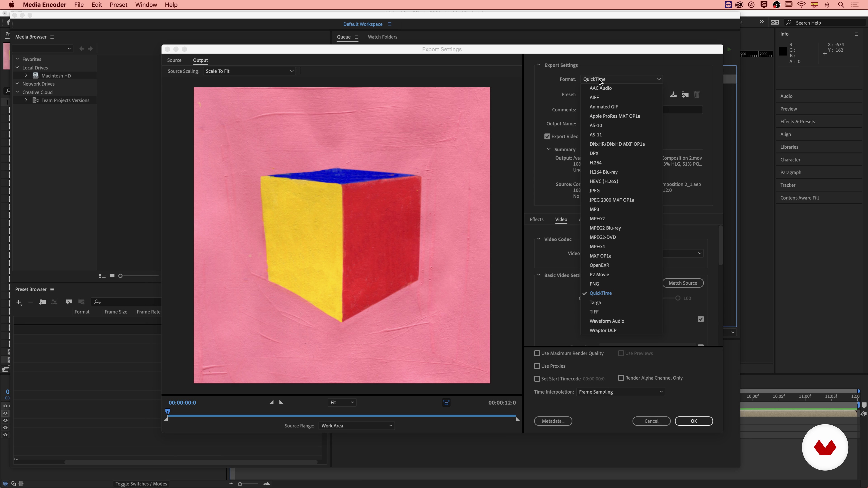868x488 pixels.
Task: Click the Media Browser forward arrow
Action: 90,49
